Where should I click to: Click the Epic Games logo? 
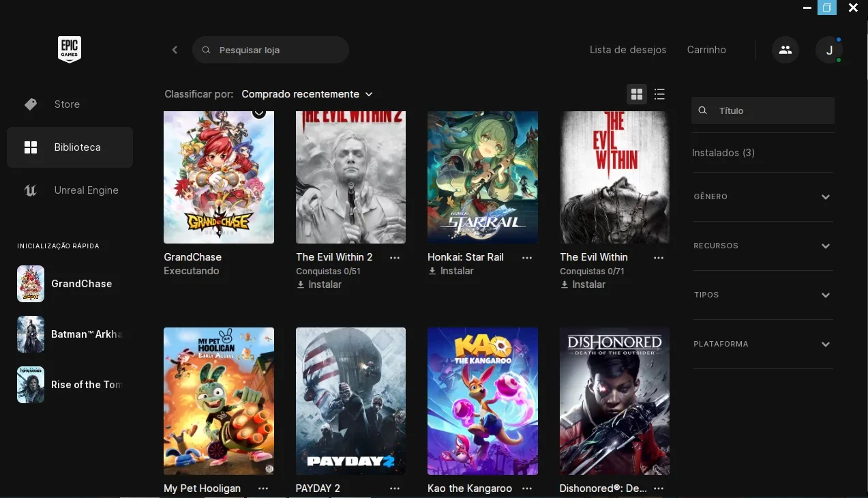pos(70,50)
